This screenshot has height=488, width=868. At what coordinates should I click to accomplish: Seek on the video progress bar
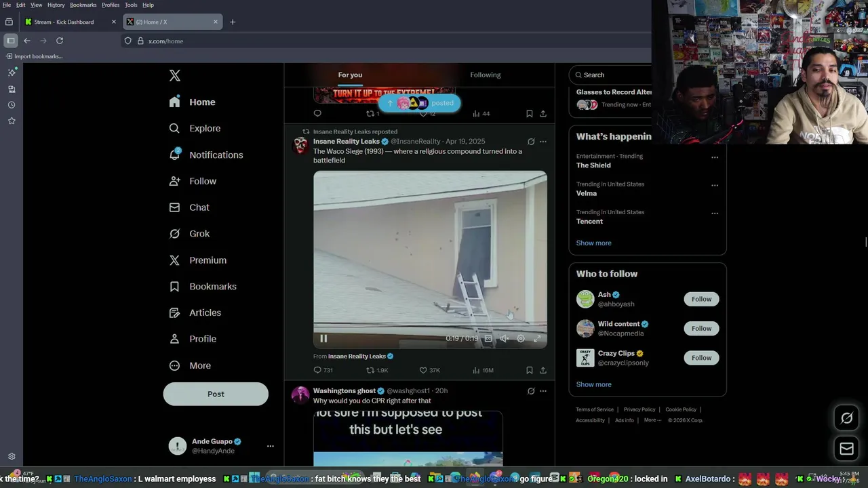tap(430, 326)
